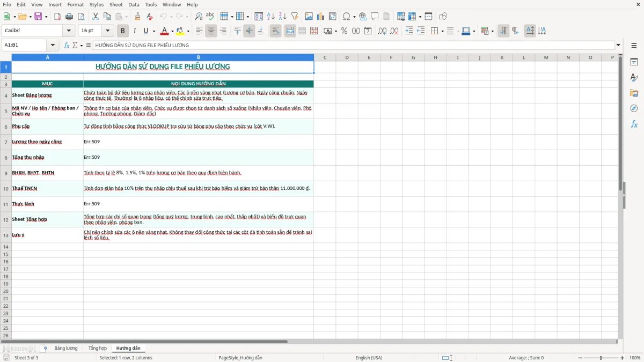644x362 pixels.
Task: Open the Insert menu
Action: tap(55, 4)
